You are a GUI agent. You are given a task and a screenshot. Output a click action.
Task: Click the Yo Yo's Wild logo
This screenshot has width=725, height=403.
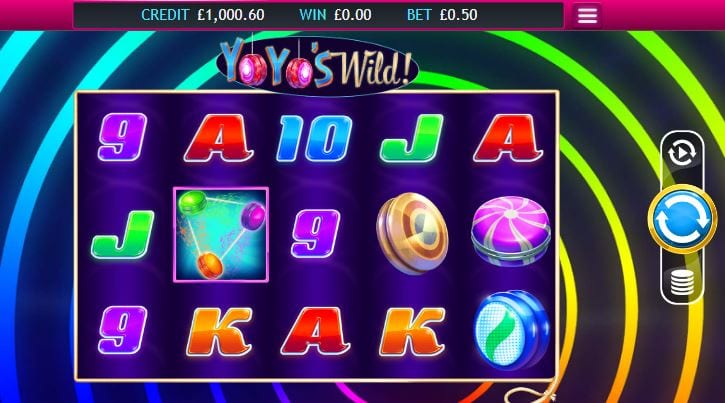(x=317, y=66)
